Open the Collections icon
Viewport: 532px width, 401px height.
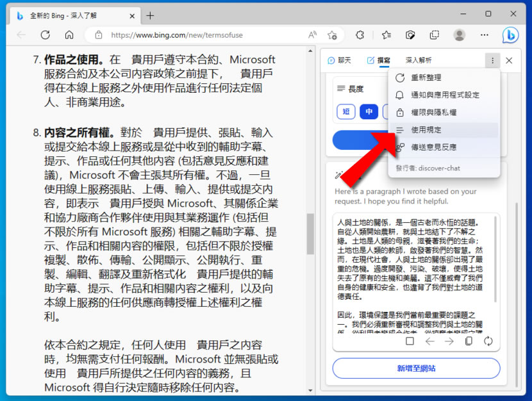point(435,35)
